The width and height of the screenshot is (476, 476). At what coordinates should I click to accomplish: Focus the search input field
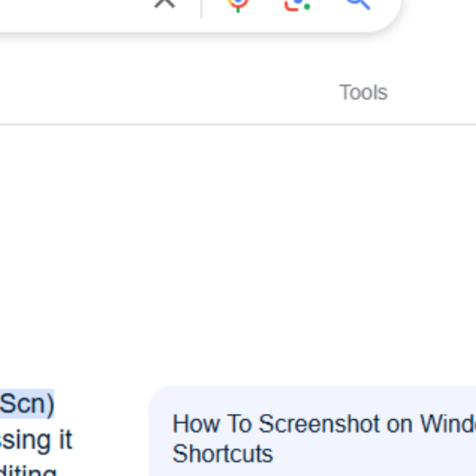coord(71,9)
